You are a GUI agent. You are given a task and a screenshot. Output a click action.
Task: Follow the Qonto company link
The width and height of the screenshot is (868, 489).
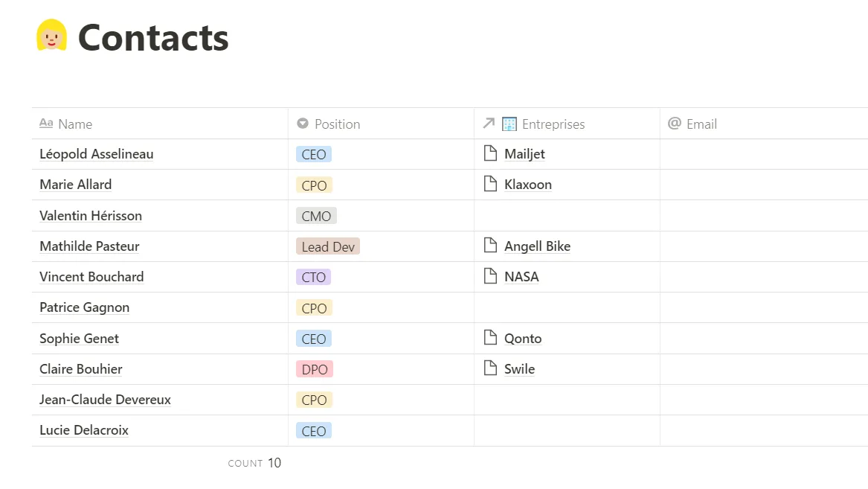pyautogui.click(x=523, y=338)
